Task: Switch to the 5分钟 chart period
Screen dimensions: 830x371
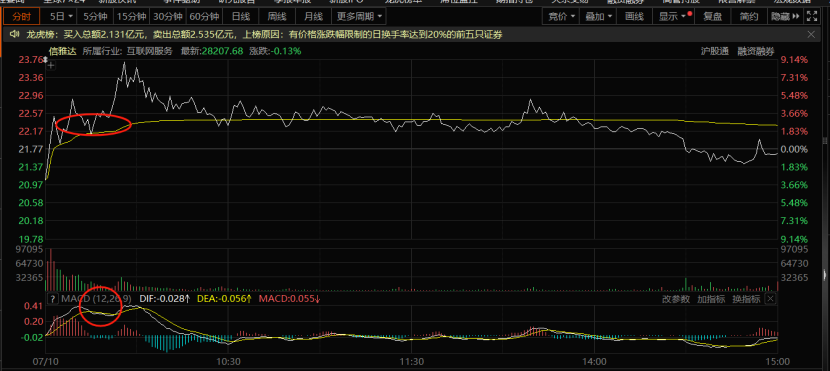Action: point(95,16)
